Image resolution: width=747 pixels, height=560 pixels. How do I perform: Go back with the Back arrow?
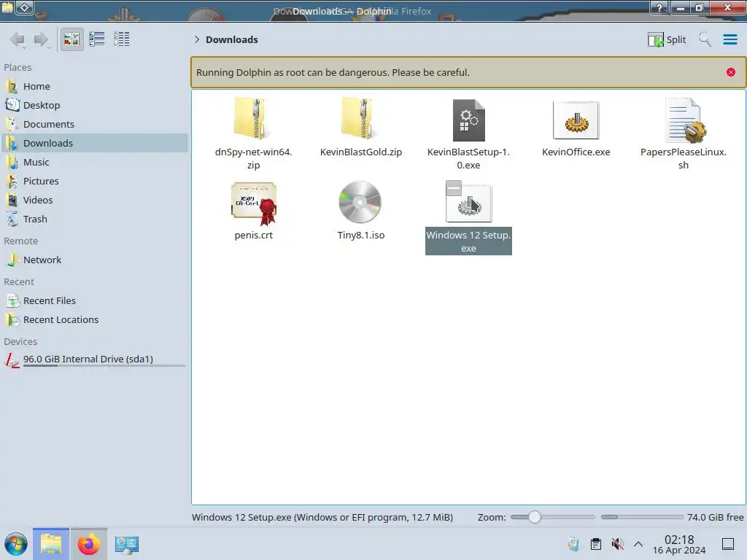[18, 39]
